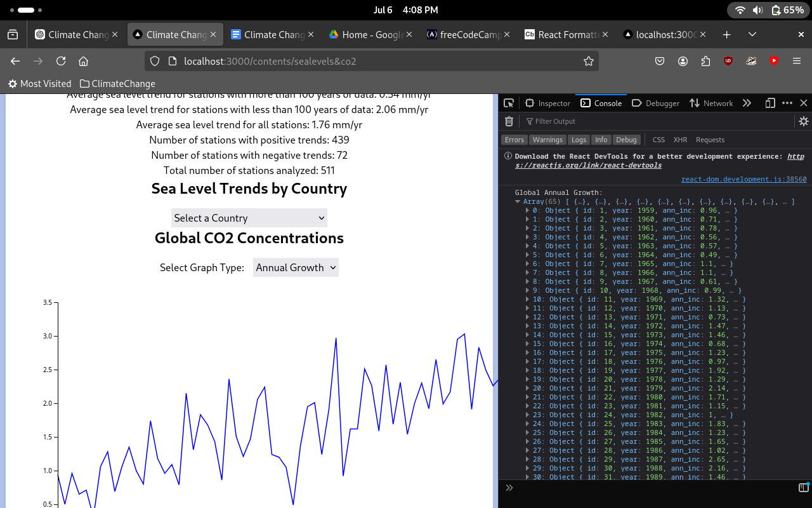Open the Annual Growth graph type dropdown

(296, 267)
